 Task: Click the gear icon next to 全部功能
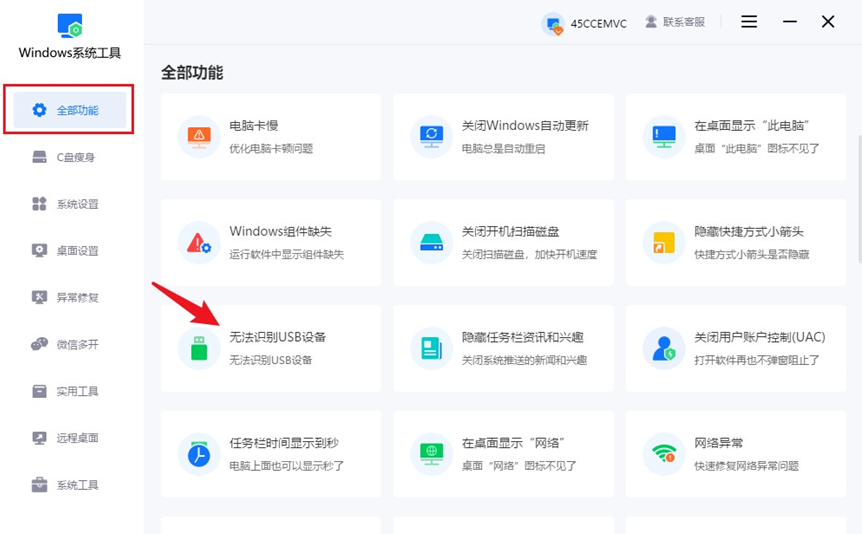(39, 110)
